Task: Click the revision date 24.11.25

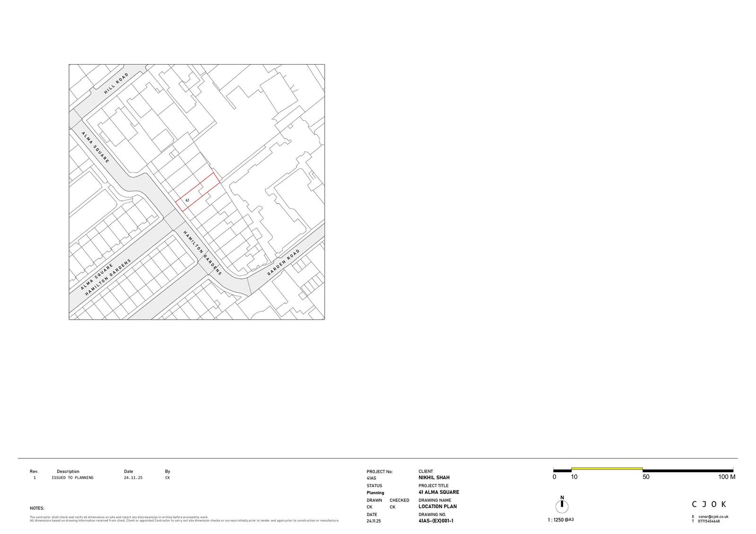Action: point(133,478)
